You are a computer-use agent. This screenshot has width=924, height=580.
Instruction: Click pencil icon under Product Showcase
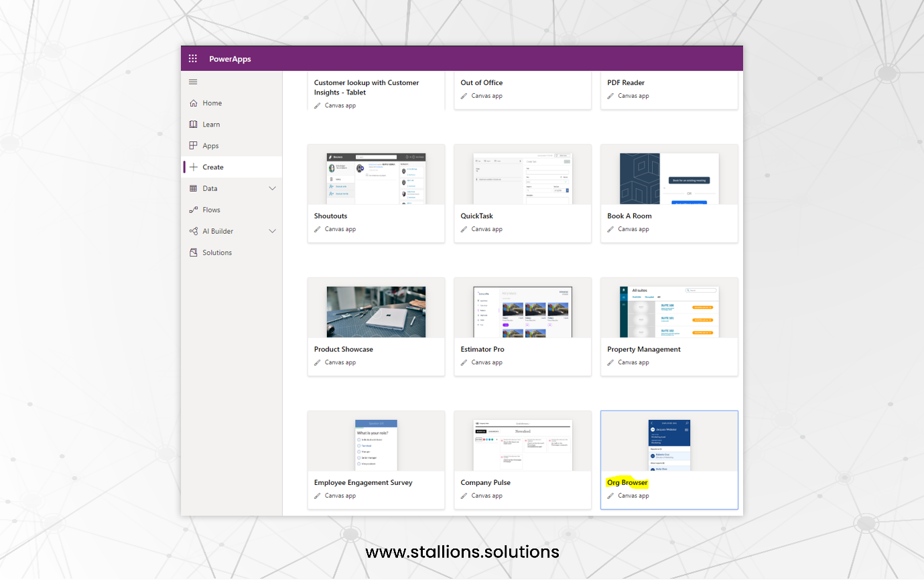coord(318,362)
